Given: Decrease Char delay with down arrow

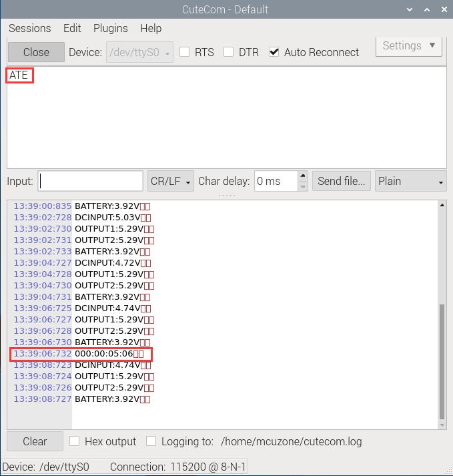Looking at the screenshot, I should pos(302,186).
